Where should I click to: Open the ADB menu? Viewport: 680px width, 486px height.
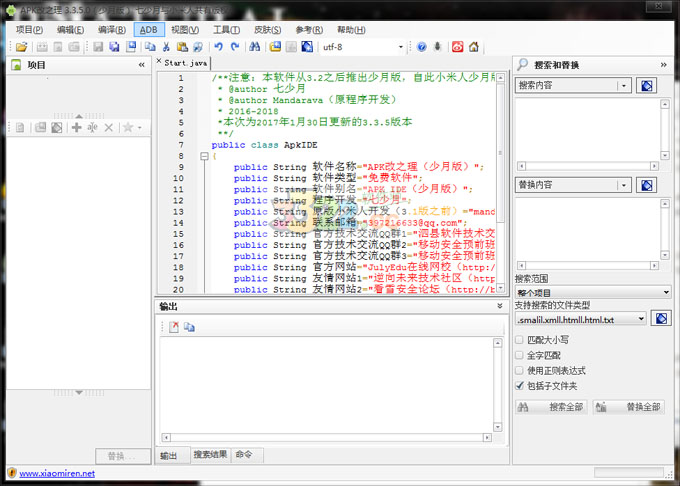point(148,30)
